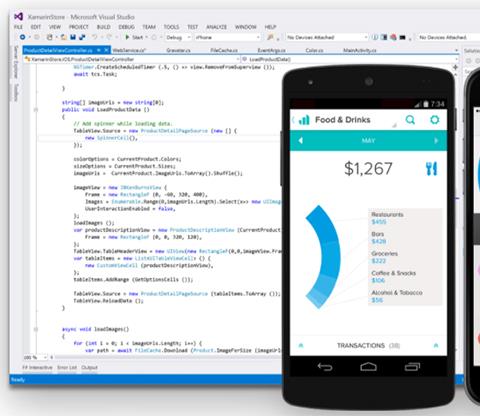Open the ANALYZE menu

pyautogui.click(x=216, y=27)
